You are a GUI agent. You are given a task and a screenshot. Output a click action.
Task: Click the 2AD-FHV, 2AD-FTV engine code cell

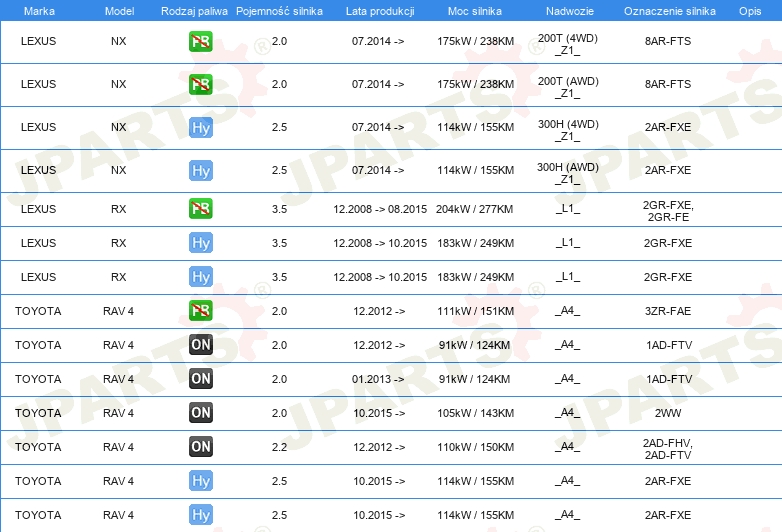668,449
